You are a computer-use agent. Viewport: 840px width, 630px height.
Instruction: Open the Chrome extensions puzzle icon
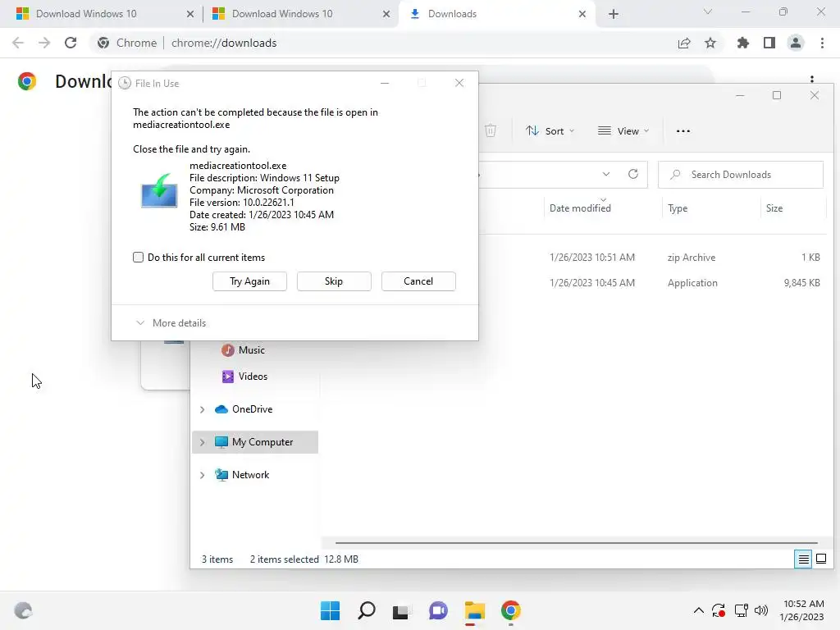742,43
